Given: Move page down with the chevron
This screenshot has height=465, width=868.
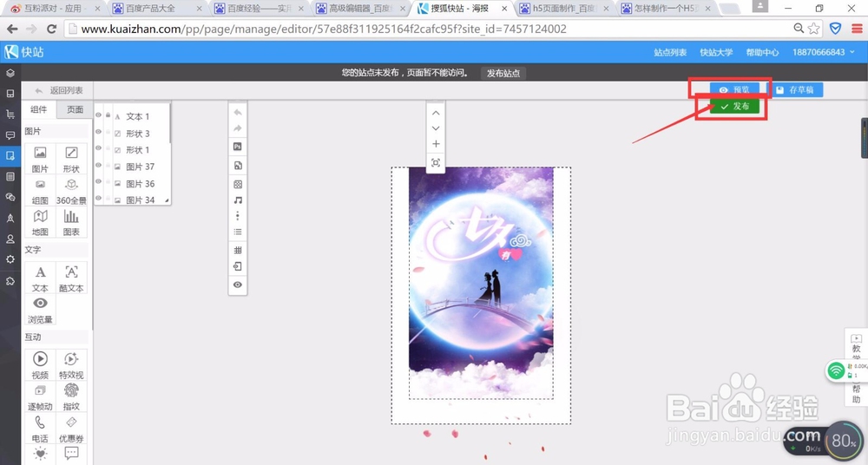Looking at the screenshot, I should tap(436, 128).
